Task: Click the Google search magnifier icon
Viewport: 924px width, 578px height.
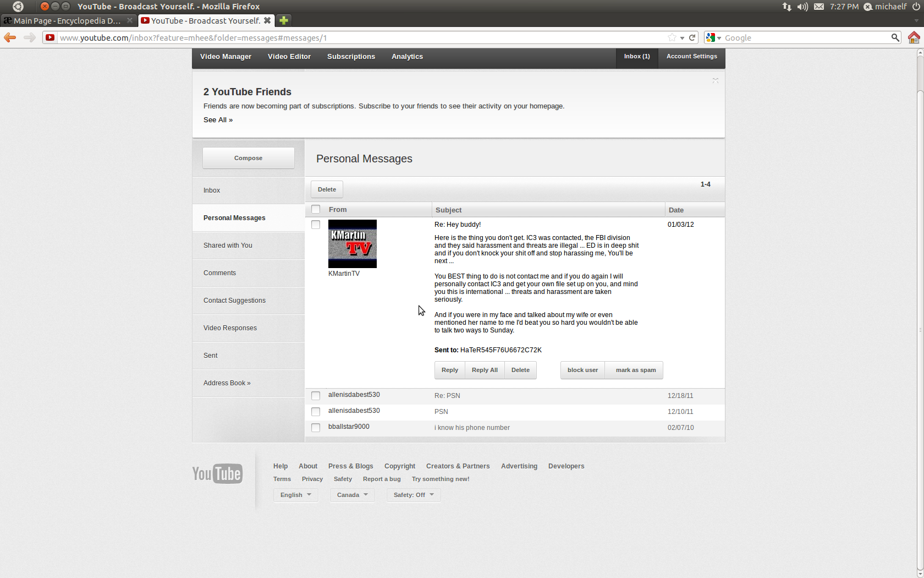Action: [x=895, y=37]
